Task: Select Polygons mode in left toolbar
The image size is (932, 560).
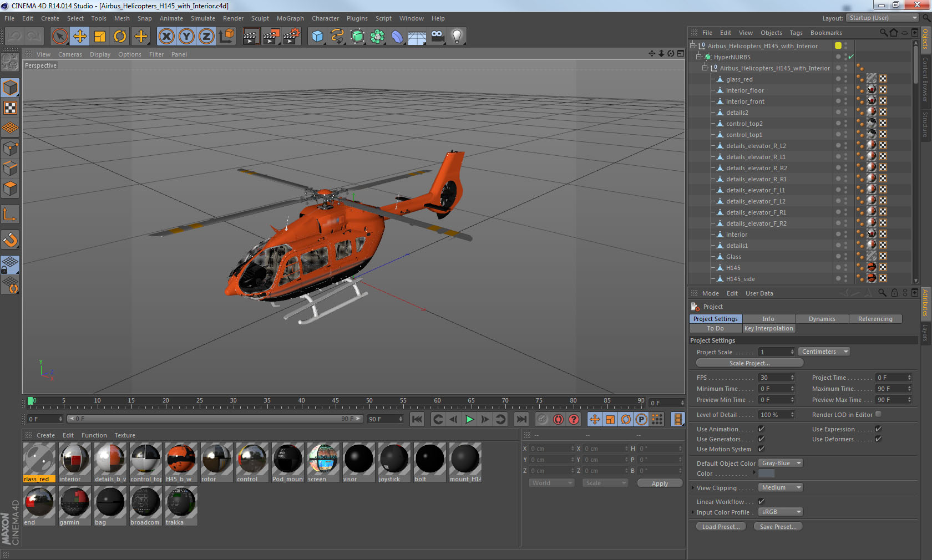Action: tap(11, 189)
